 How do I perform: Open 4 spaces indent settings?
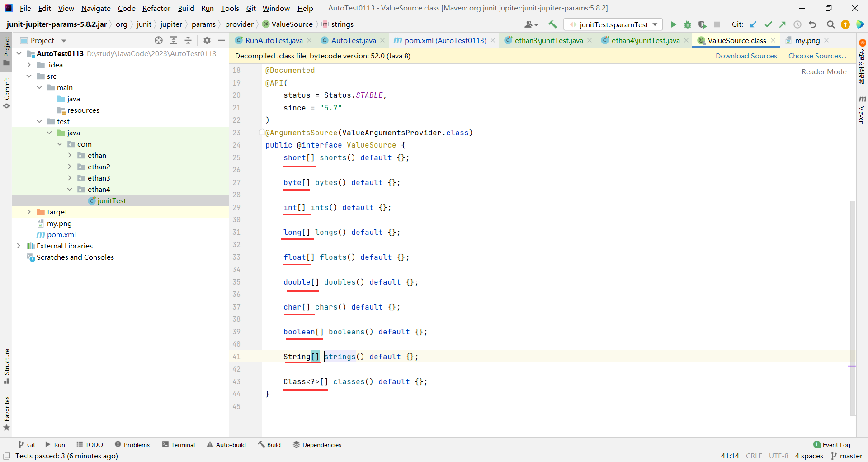pyautogui.click(x=809, y=456)
